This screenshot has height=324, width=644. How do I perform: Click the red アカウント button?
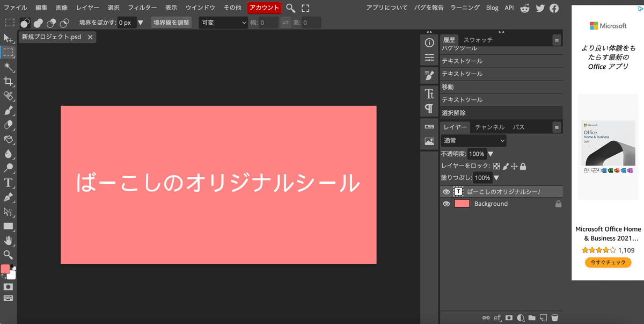(x=265, y=8)
